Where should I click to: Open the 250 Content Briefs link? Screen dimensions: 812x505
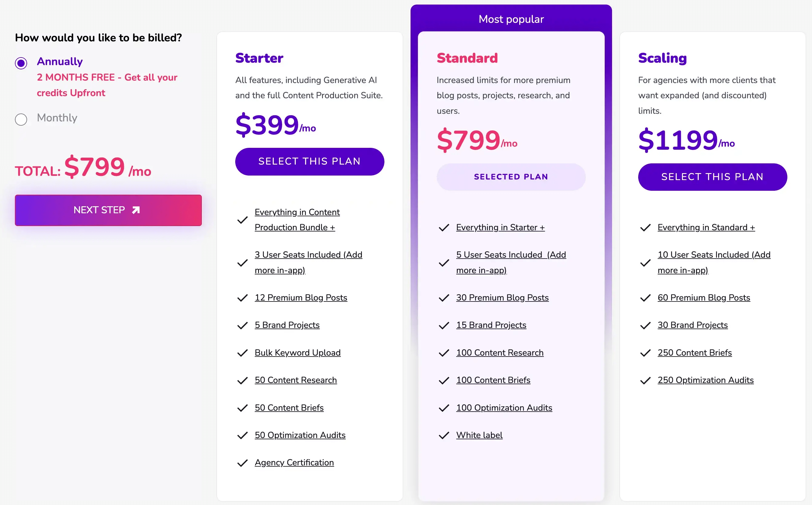(x=695, y=353)
